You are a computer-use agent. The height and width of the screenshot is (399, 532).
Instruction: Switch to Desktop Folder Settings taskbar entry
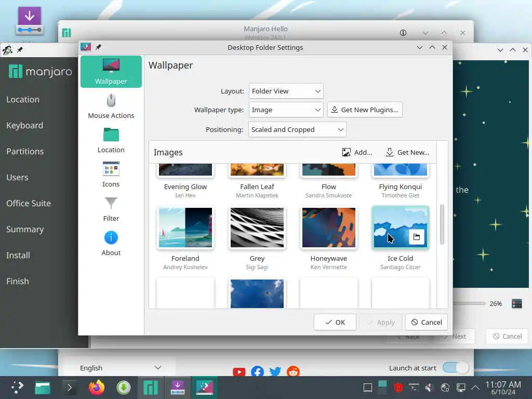pyautogui.click(x=205, y=388)
